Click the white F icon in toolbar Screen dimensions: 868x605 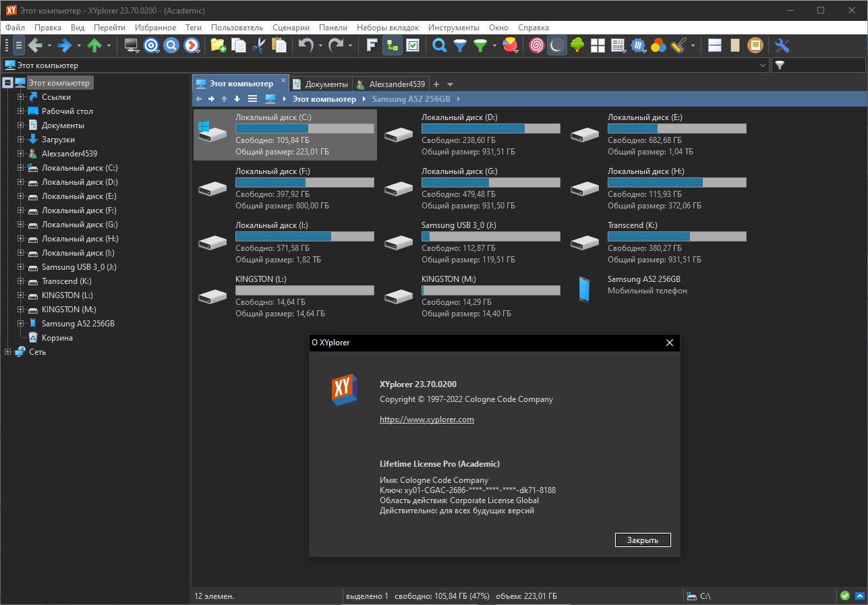click(372, 46)
